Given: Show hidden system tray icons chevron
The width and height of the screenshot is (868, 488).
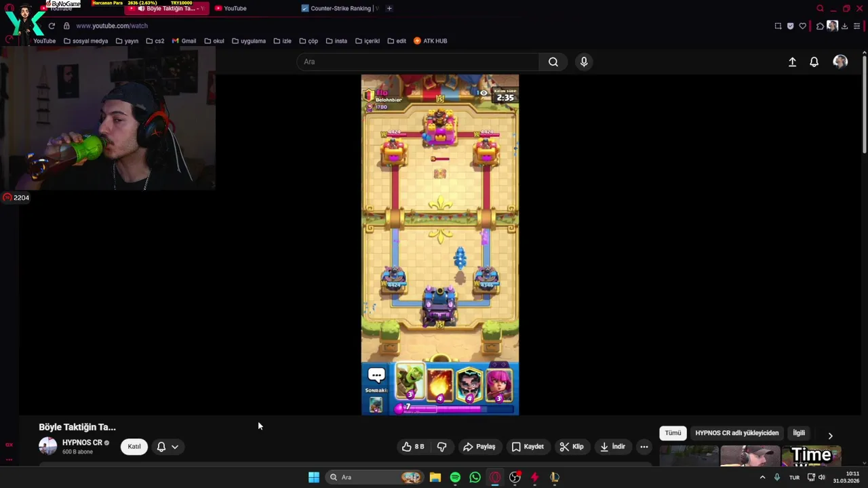Looking at the screenshot, I should (x=762, y=477).
